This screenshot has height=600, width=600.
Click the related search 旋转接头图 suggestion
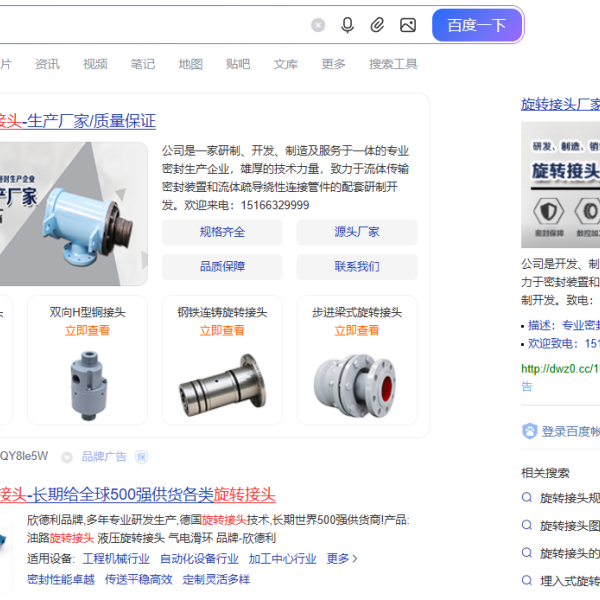[x=570, y=526]
